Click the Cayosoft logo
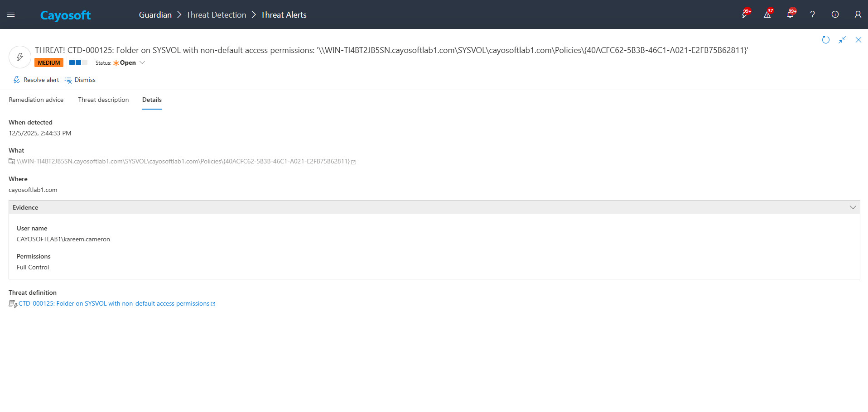Viewport: 868px width, 412px height. (66, 15)
